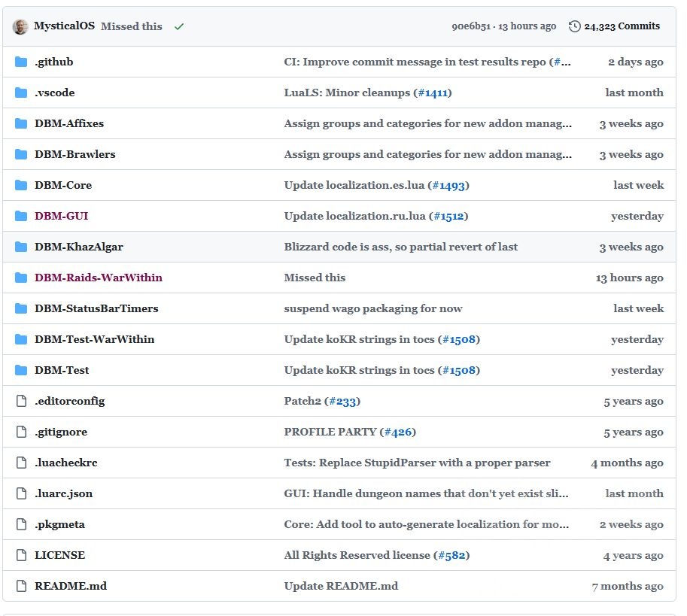
Task: Click the README.md file icon
Action: 21,587
